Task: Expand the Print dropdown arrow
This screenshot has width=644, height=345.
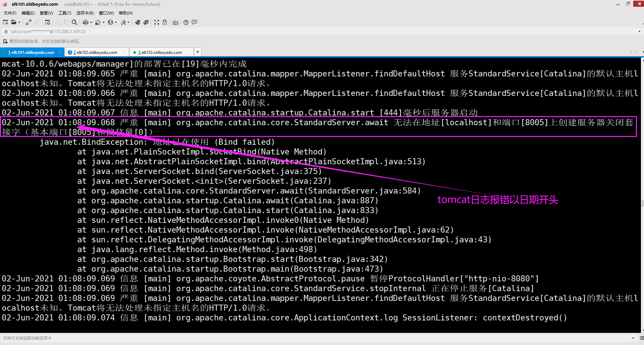Action: (91, 23)
